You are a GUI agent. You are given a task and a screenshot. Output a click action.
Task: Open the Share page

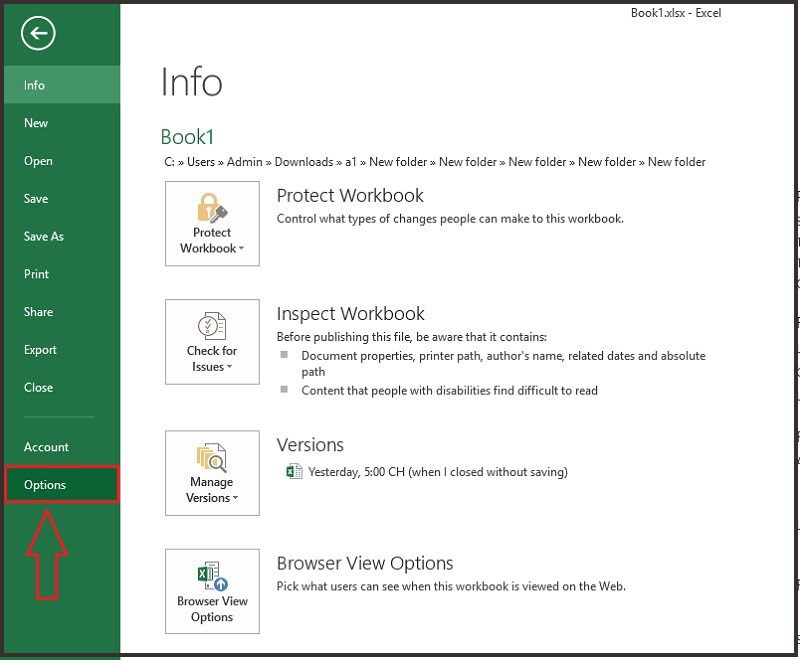62,312
